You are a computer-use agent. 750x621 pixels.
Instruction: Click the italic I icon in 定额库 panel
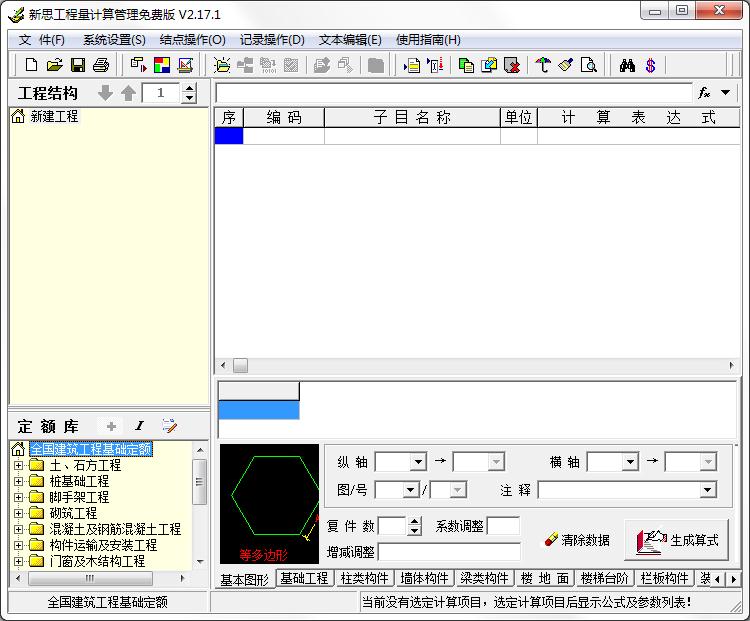(139, 426)
